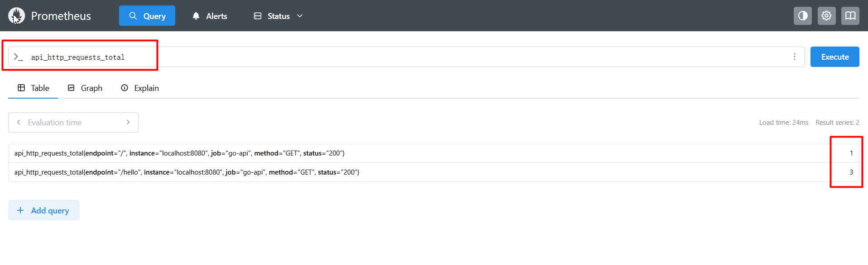
Task: Open the documentation book icon
Action: pyautogui.click(x=850, y=16)
